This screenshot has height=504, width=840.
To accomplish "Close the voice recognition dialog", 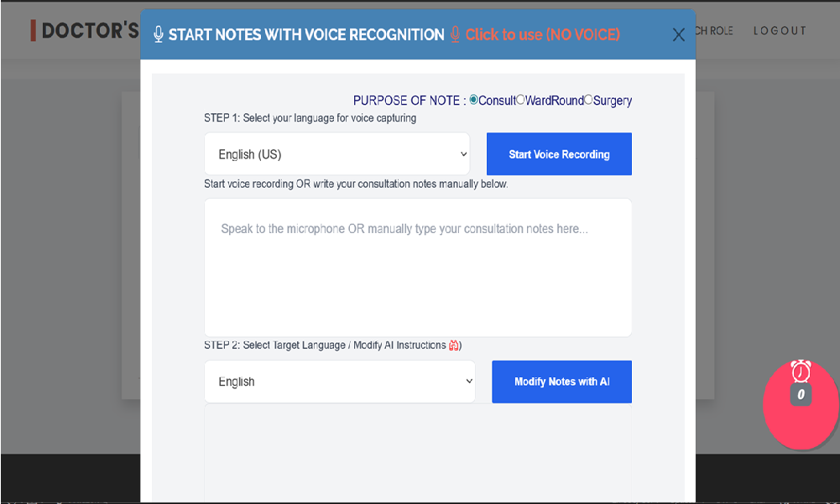I will 679,34.
